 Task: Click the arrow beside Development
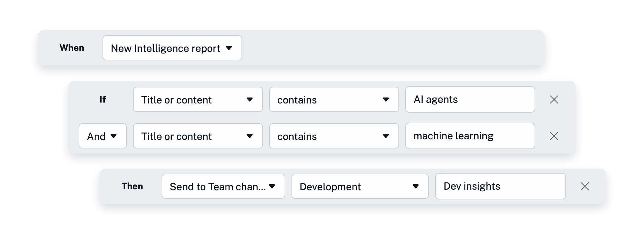(415, 186)
